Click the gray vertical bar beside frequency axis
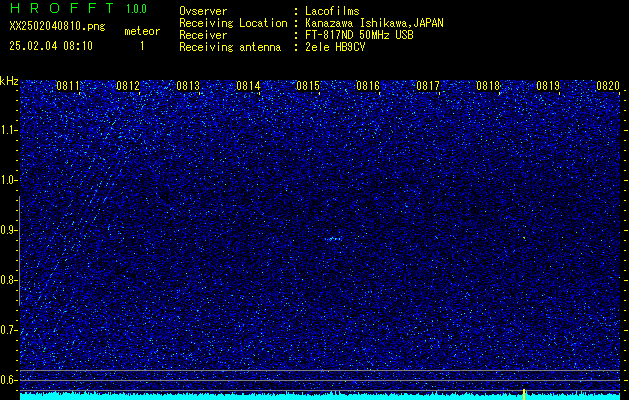The width and height of the screenshot is (629, 400). [x=19, y=251]
